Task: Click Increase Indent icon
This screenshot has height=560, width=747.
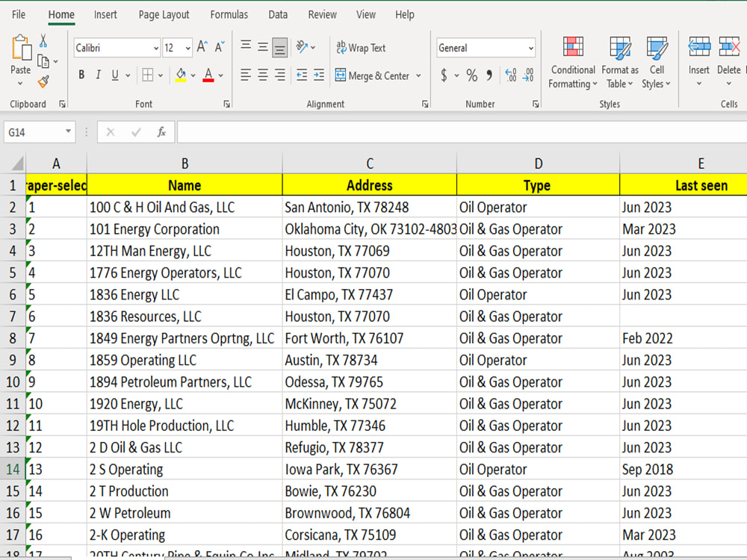Action: (x=319, y=75)
